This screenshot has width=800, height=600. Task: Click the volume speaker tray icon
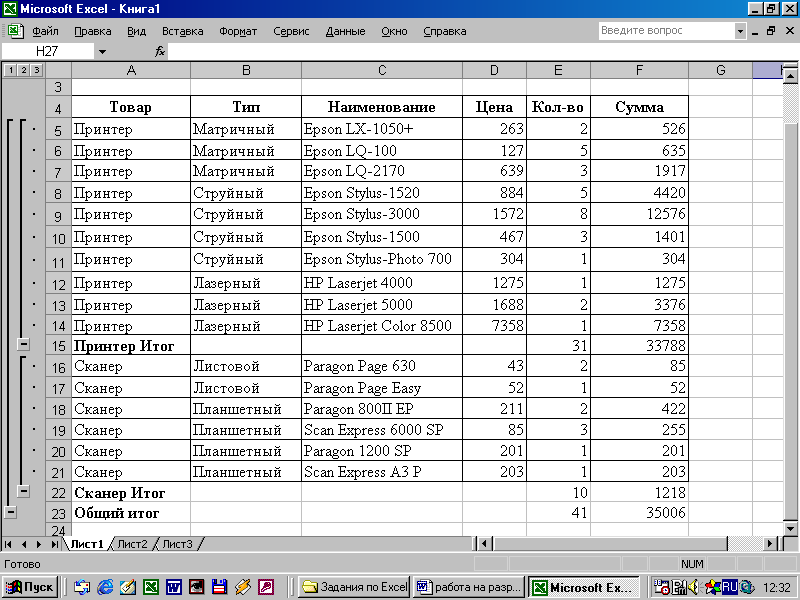(693, 587)
